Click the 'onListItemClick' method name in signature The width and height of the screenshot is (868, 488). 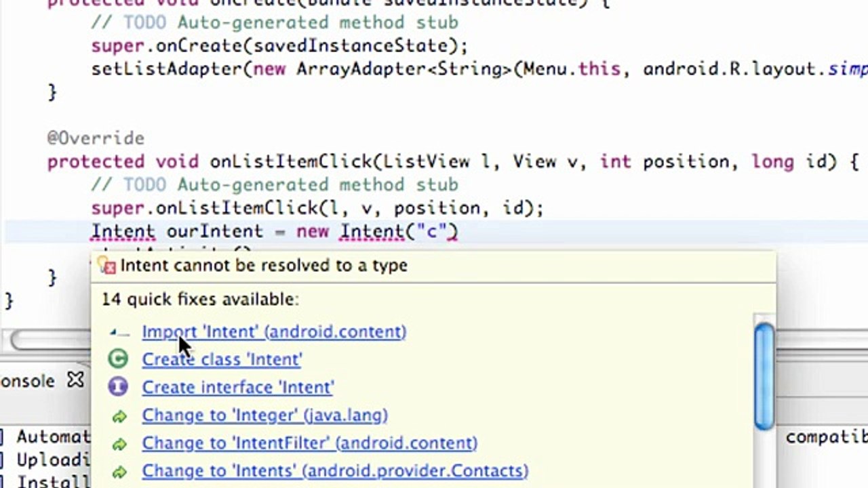click(291, 162)
